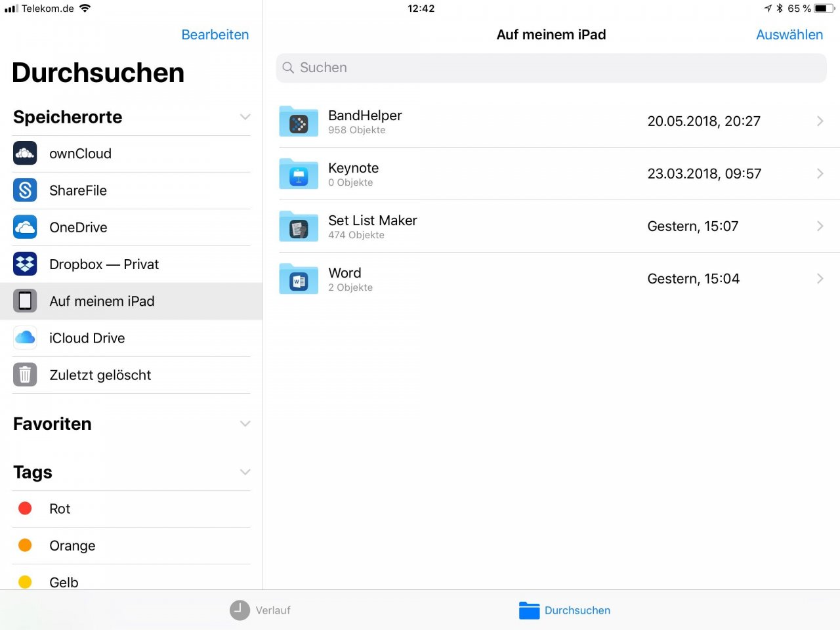Open Zuletzt gelöscht
This screenshot has width=840, height=630.
coord(131,375)
